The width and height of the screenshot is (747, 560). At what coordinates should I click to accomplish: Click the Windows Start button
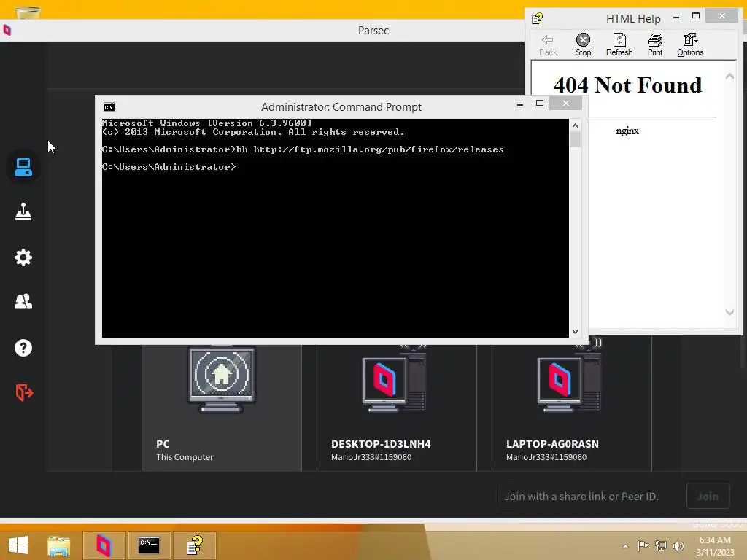coord(18,545)
